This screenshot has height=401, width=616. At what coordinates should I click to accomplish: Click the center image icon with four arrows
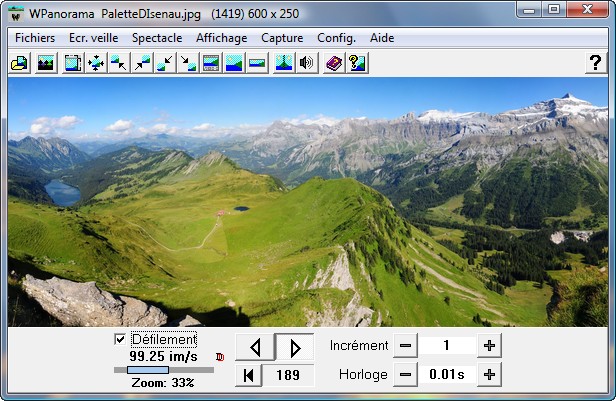coord(96,63)
